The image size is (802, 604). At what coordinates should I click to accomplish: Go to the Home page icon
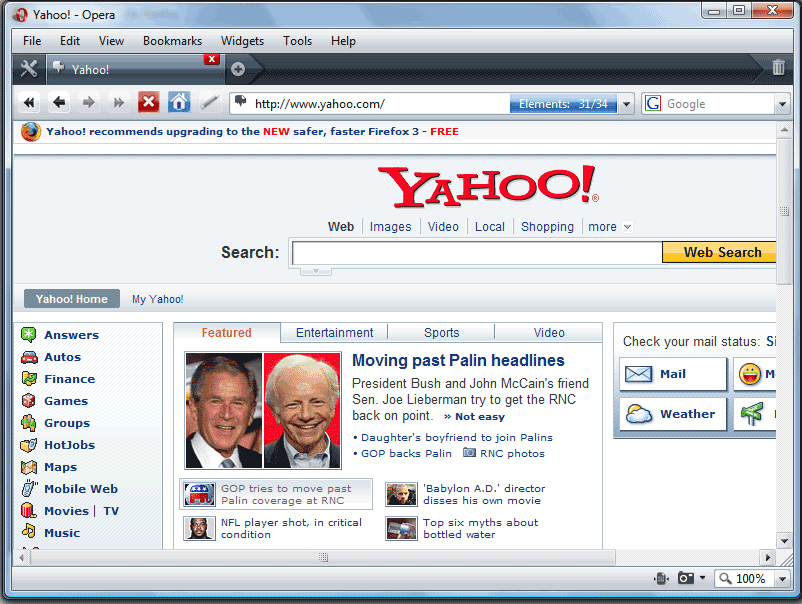click(179, 103)
